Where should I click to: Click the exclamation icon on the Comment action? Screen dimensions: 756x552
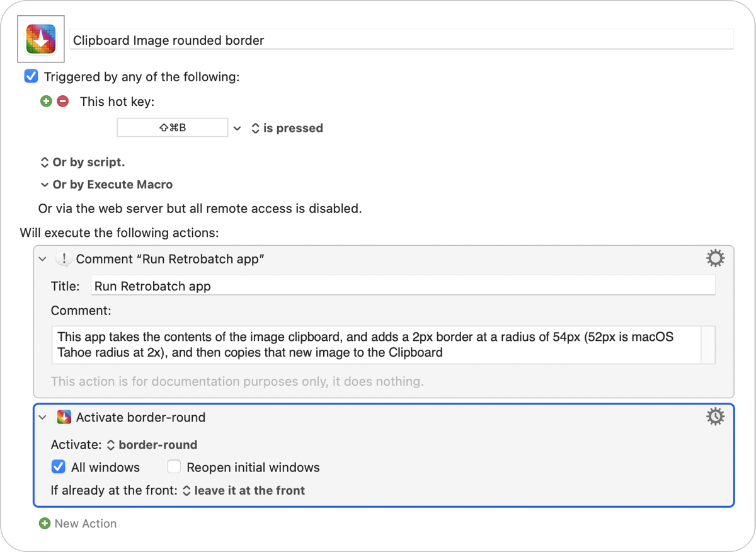(64, 258)
